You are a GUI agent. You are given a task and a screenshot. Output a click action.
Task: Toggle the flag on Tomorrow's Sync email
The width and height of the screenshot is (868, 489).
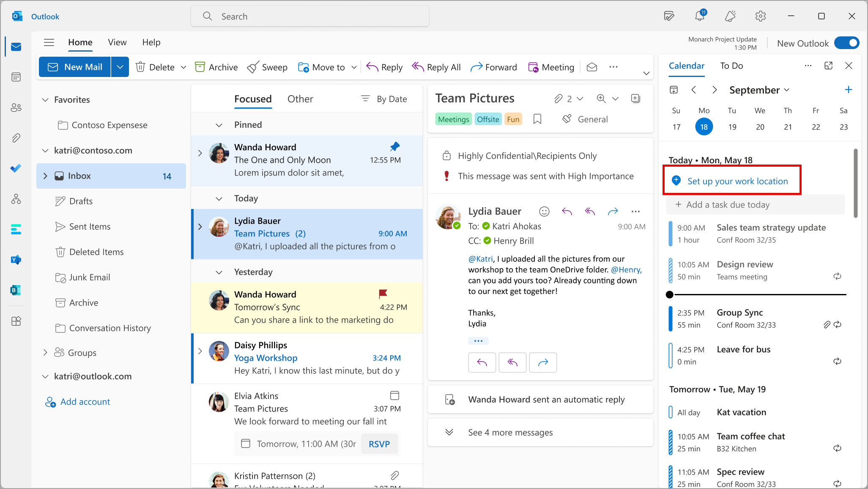(x=383, y=294)
